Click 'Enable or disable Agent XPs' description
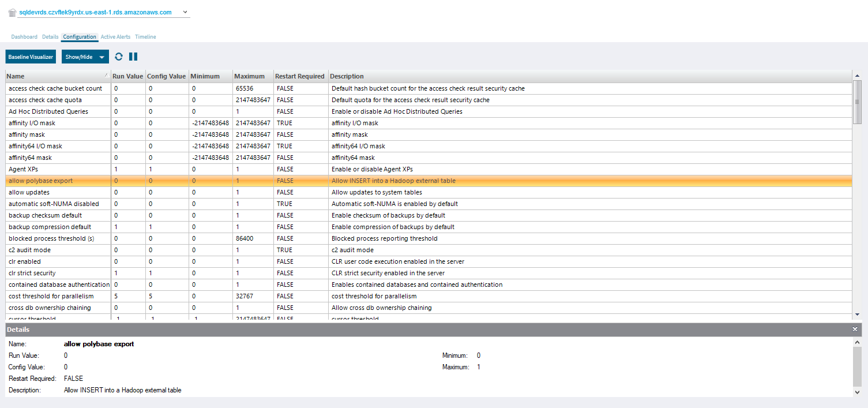Viewport: 868px width, 408px height. pos(372,169)
